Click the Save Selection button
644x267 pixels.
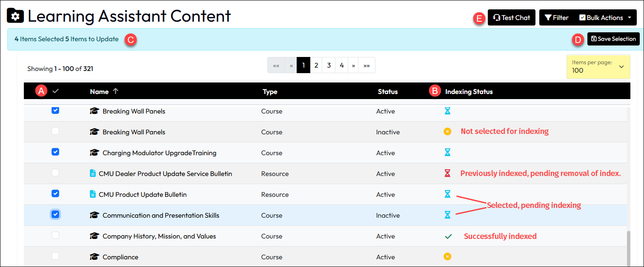(x=613, y=39)
